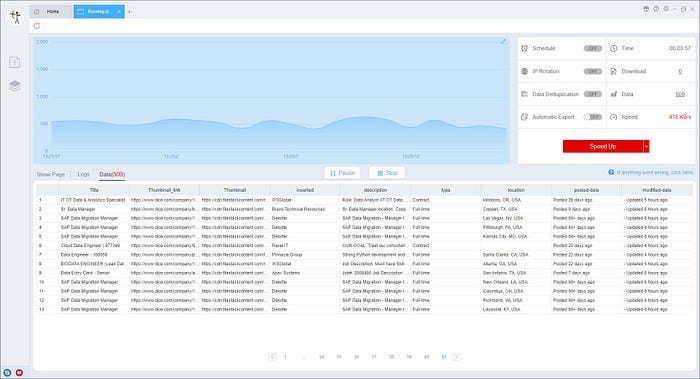Click the red Speed Up button

(x=603, y=146)
